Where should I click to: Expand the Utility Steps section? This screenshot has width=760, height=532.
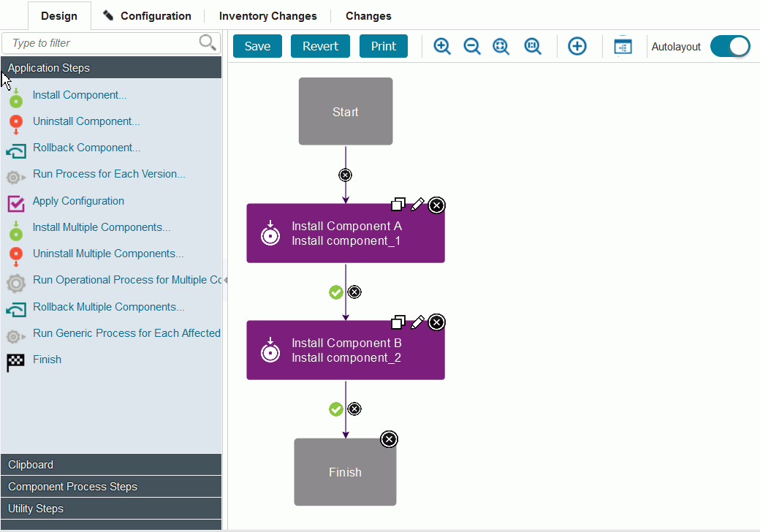(111, 509)
